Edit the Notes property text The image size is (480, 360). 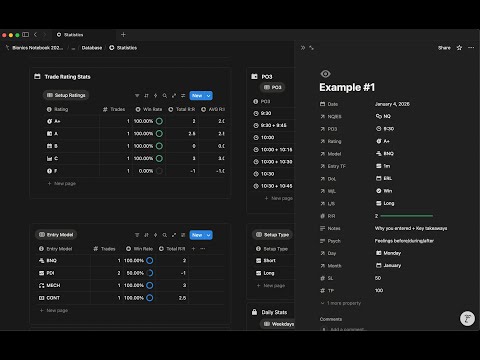coord(411,228)
